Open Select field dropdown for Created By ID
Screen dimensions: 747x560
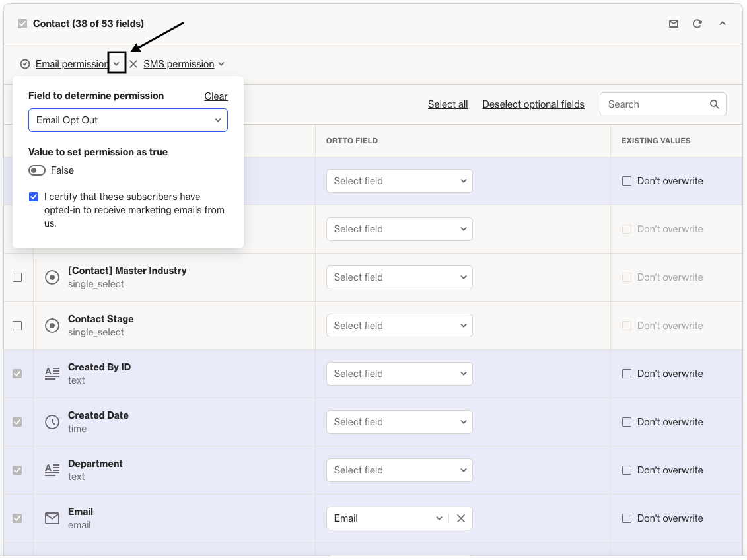(399, 374)
